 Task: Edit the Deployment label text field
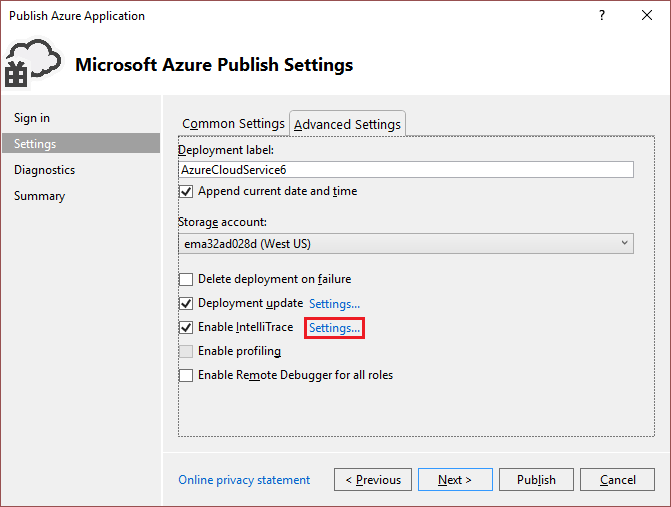click(406, 170)
